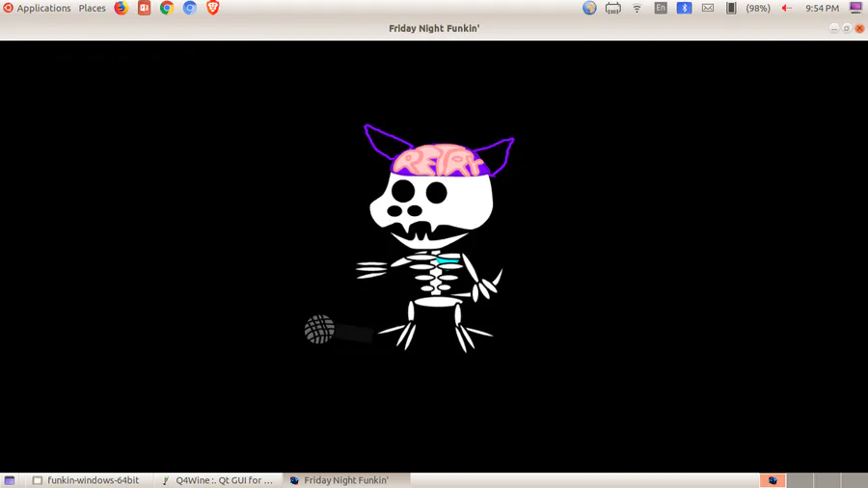Close the Friday Night Funkin' window
Screen dimensions: 868x488
[859, 28]
